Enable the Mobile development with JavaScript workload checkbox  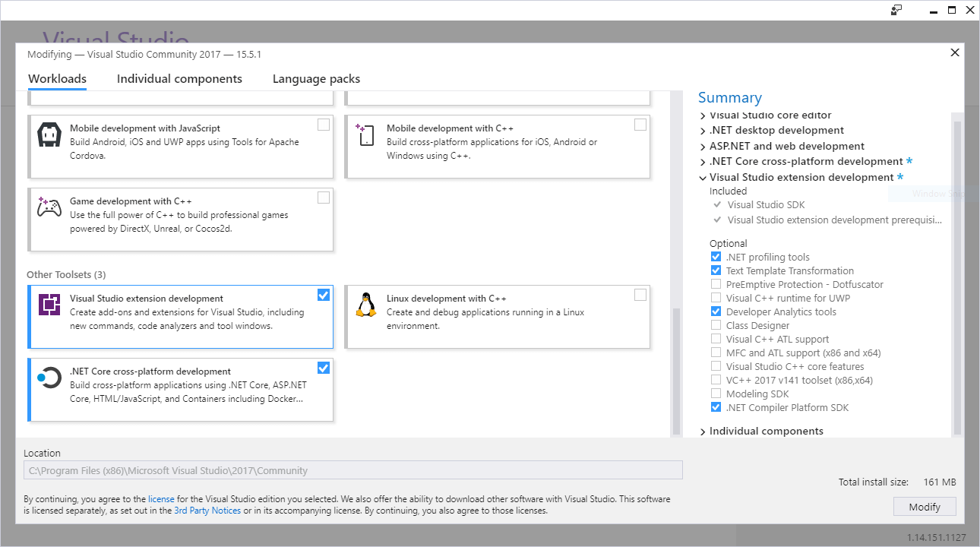coord(324,125)
